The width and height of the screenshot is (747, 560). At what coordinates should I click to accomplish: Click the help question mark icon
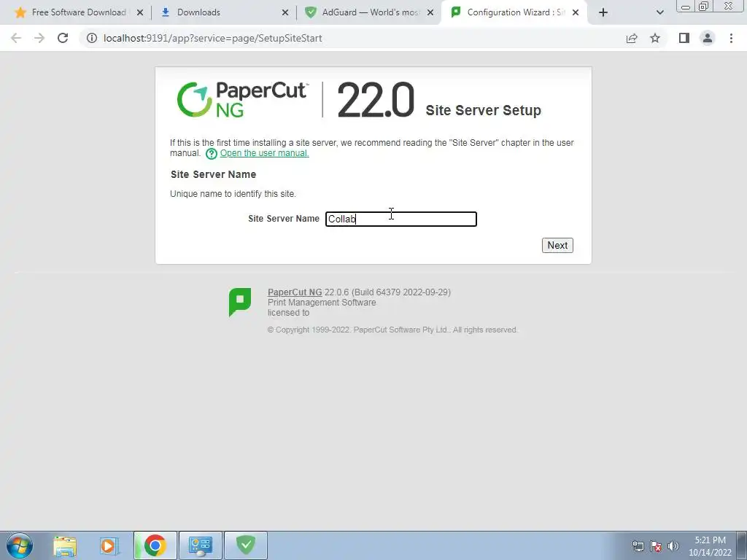(x=211, y=153)
